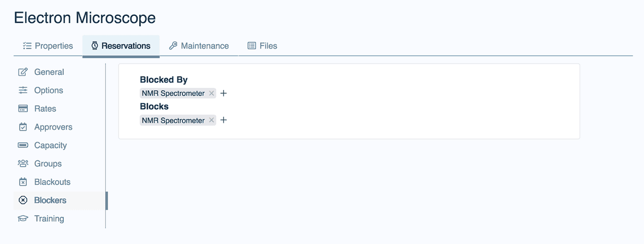Click the Rates credit card icon
The width and height of the screenshot is (644, 244).
[x=23, y=109]
